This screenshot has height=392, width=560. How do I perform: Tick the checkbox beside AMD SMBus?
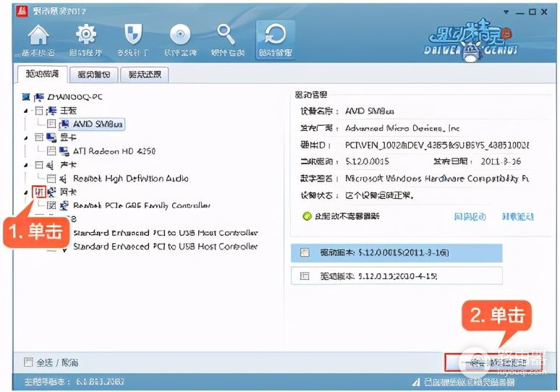click(x=51, y=124)
